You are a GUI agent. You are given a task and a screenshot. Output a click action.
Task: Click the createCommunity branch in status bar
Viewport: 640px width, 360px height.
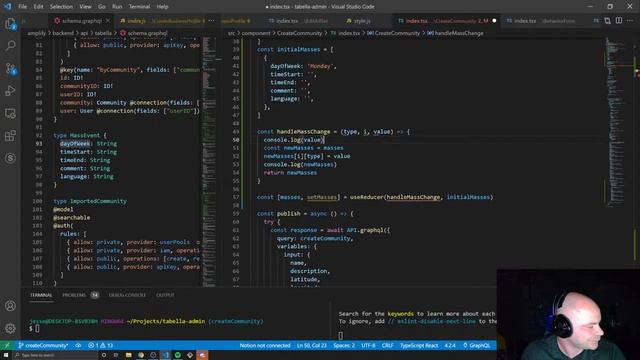(43, 345)
